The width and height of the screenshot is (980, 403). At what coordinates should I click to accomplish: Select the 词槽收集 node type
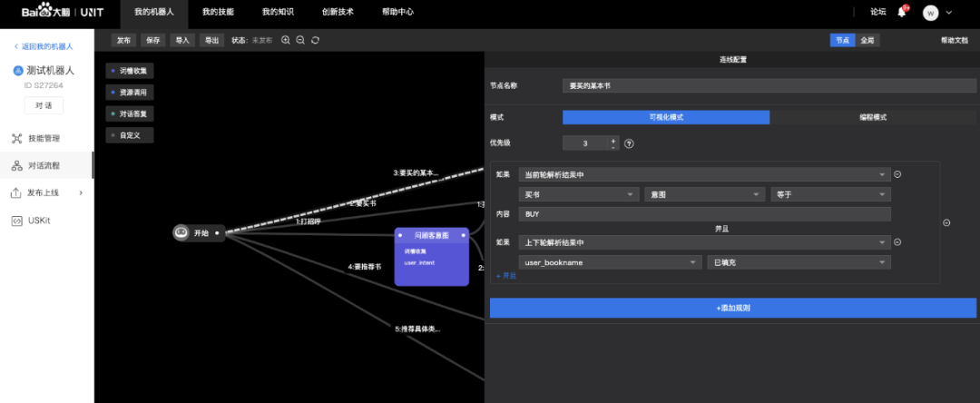130,71
